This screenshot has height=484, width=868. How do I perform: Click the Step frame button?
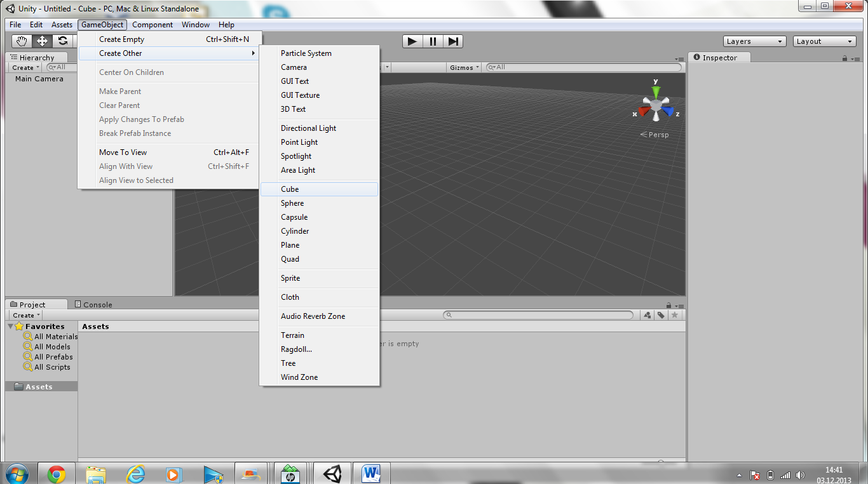(x=453, y=41)
